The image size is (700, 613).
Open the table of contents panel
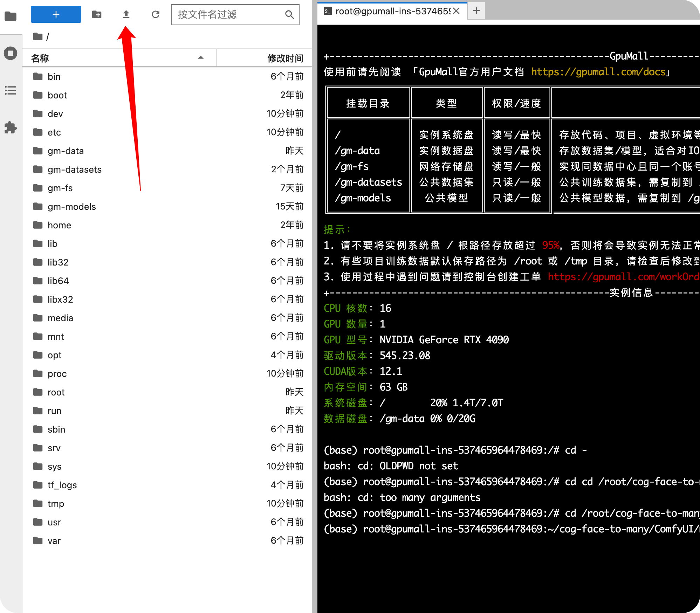pyautogui.click(x=11, y=90)
